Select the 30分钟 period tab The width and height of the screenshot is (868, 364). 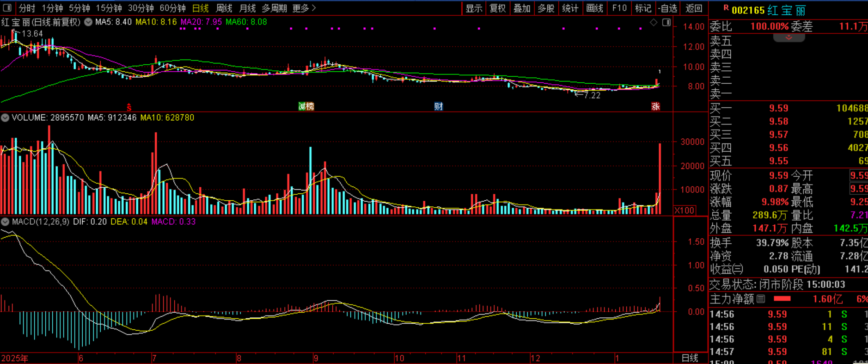pos(141,8)
